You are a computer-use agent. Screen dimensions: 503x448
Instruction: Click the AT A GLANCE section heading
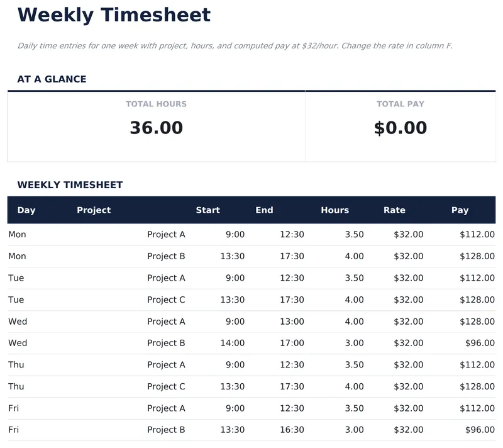[52, 79]
